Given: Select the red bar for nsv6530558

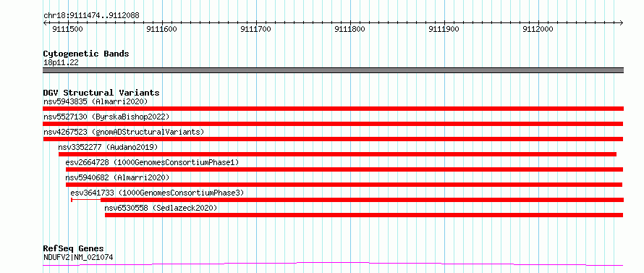Looking at the screenshot, I should 364,215.
